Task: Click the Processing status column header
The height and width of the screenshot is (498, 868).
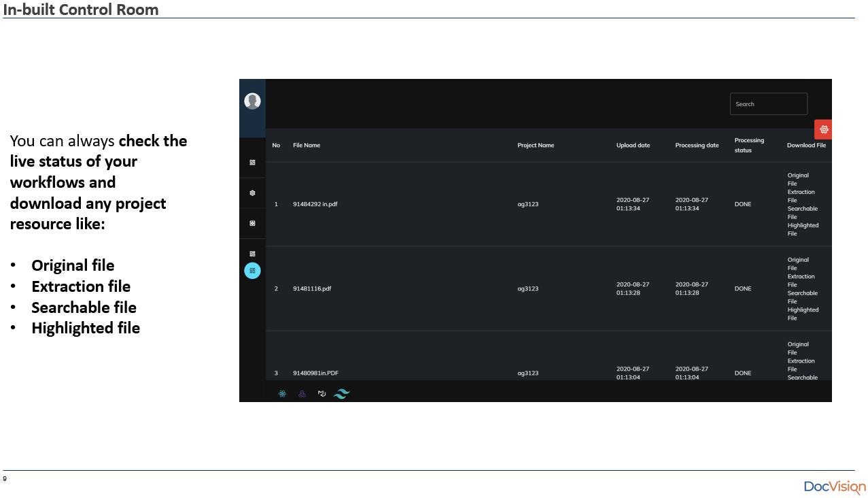Action: click(x=748, y=145)
